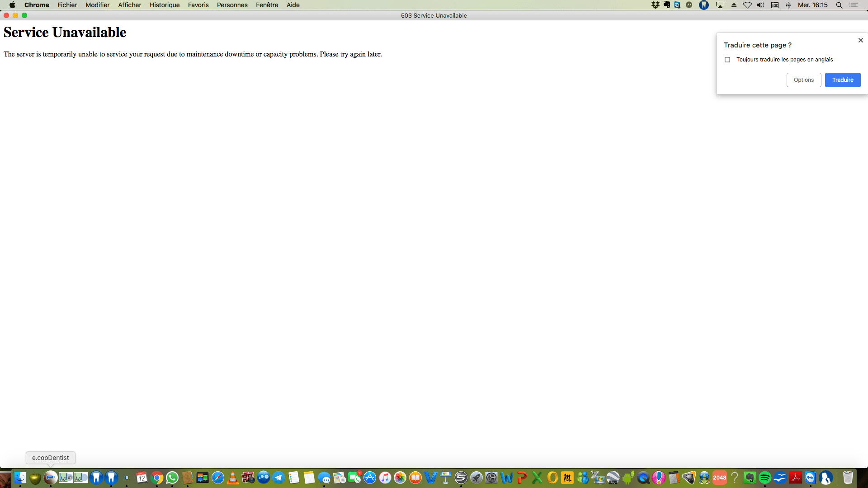868x488 pixels.
Task: Click the Dropbox menu bar icon
Action: (655, 5)
